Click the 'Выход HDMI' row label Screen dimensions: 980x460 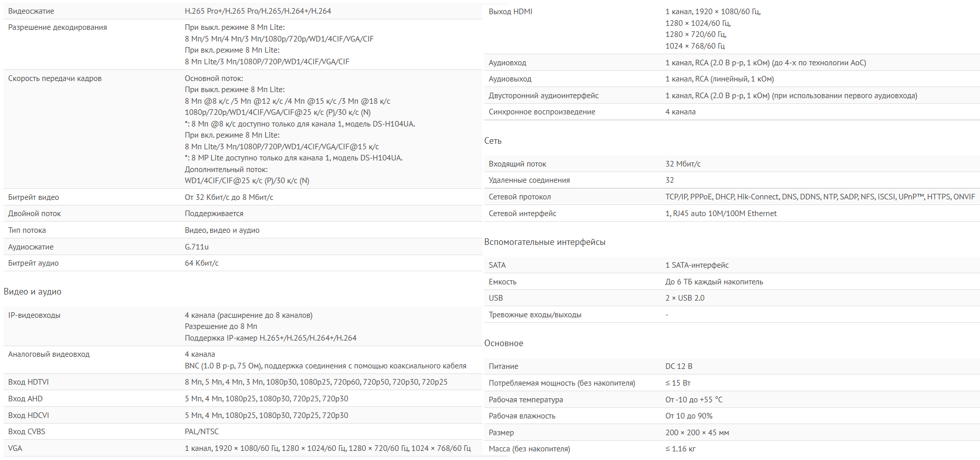tap(510, 12)
